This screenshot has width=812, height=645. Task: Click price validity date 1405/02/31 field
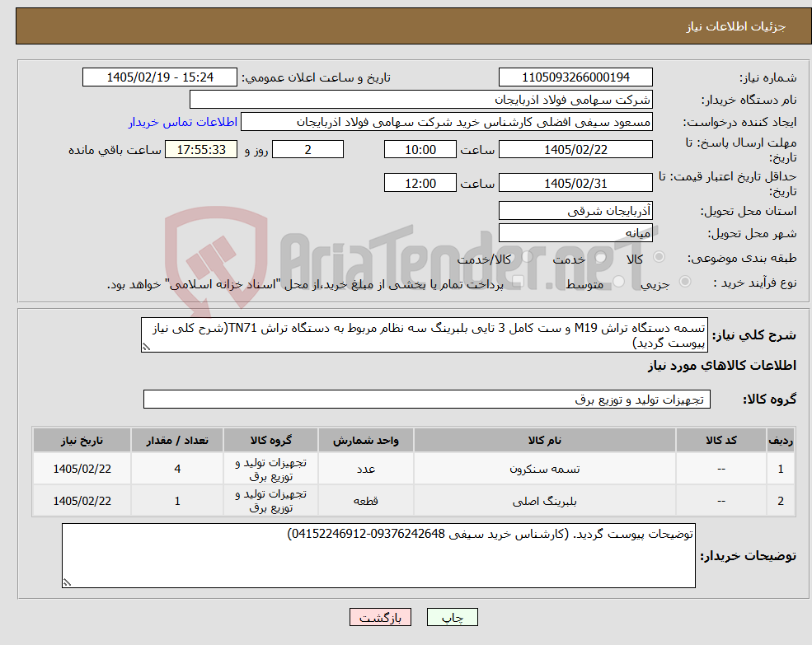(x=575, y=183)
